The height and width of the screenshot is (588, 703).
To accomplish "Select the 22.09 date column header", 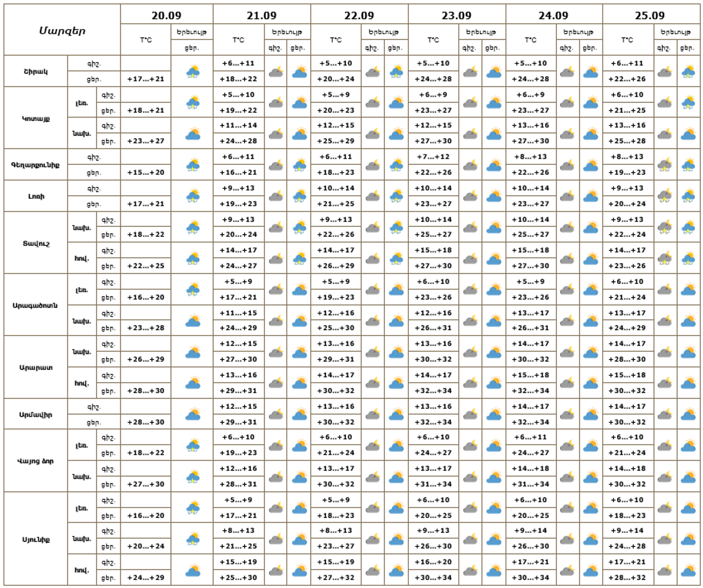I will coord(359,15).
